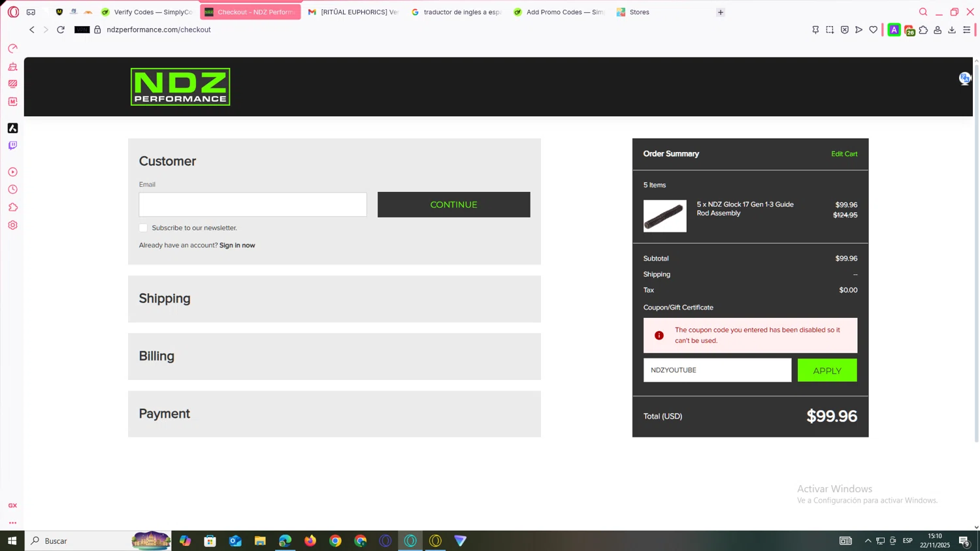The image size is (980, 551).
Task: Open the ad blocker shield icon
Action: [845, 29]
